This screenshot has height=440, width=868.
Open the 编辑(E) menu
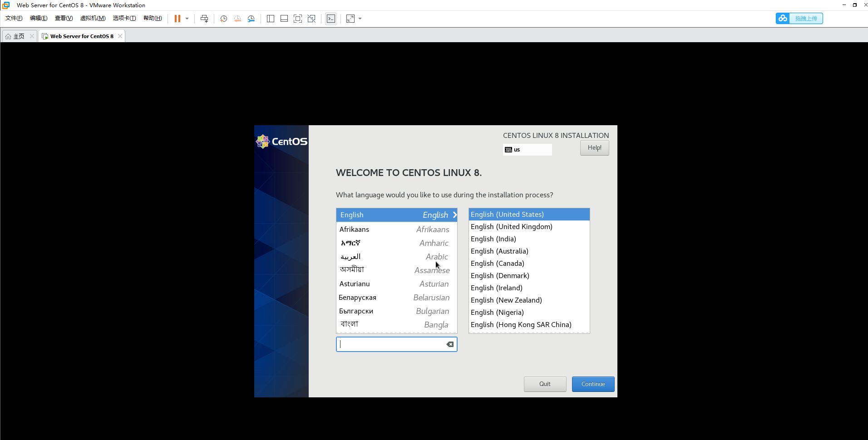(x=39, y=18)
